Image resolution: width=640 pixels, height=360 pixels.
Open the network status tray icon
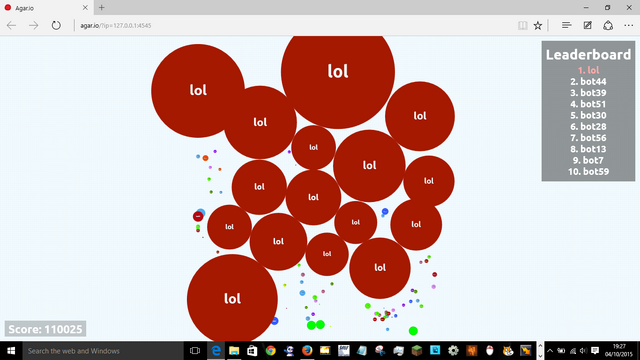tap(573, 351)
